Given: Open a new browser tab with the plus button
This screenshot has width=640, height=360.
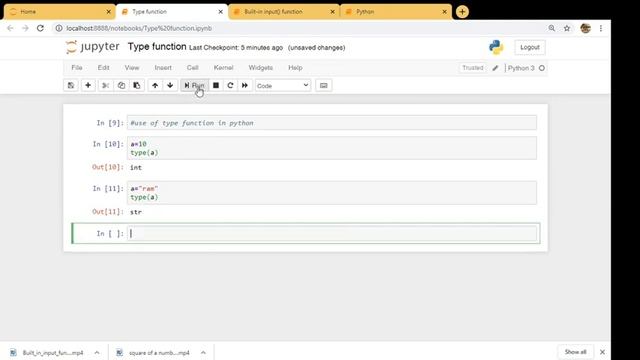Looking at the screenshot, I should point(462,12).
